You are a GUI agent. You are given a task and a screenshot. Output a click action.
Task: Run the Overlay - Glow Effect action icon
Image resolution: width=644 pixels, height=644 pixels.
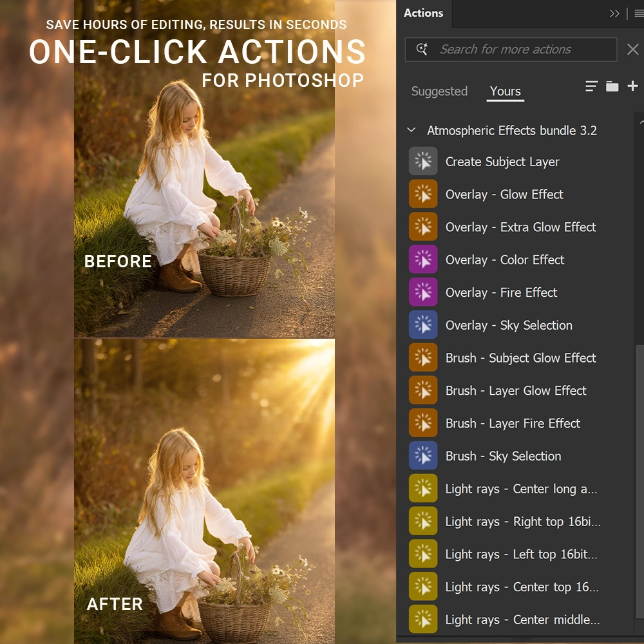tap(423, 194)
